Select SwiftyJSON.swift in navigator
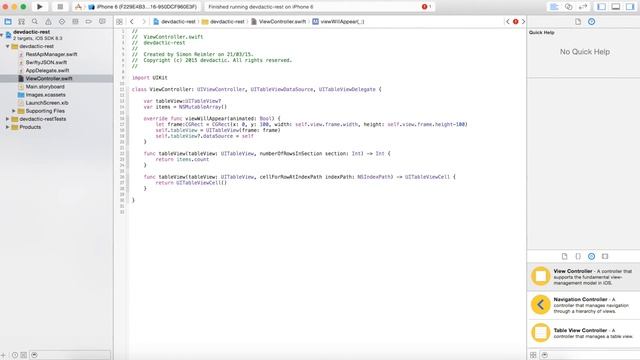 (x=46, y=62)
